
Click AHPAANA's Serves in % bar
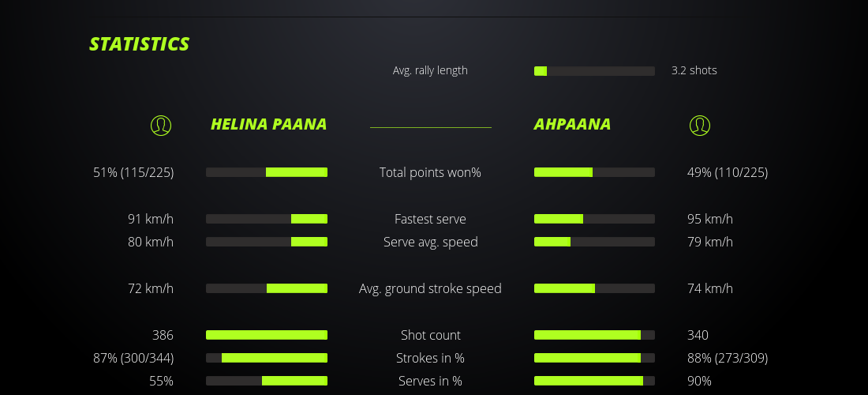pos(594,381)
